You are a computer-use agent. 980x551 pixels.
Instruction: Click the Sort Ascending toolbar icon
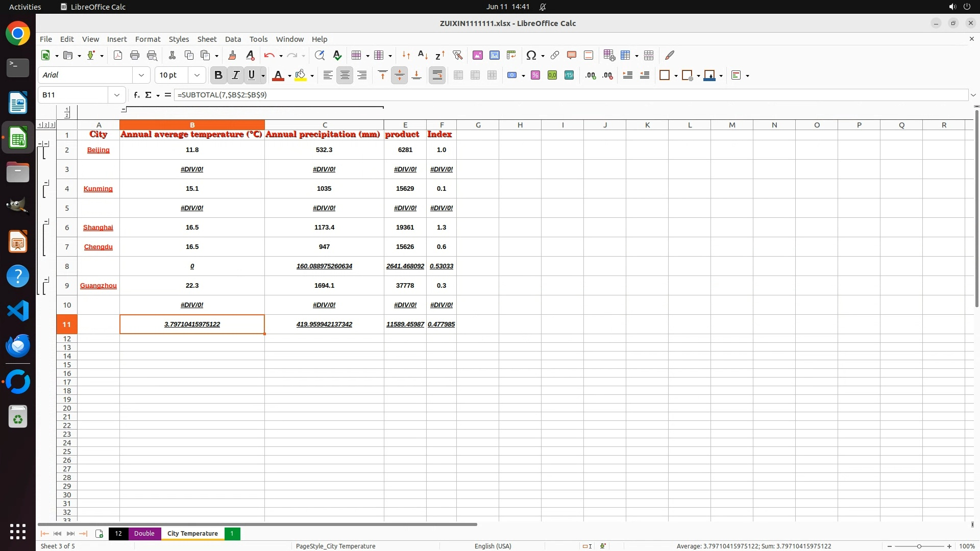click(x=423, y=55)
